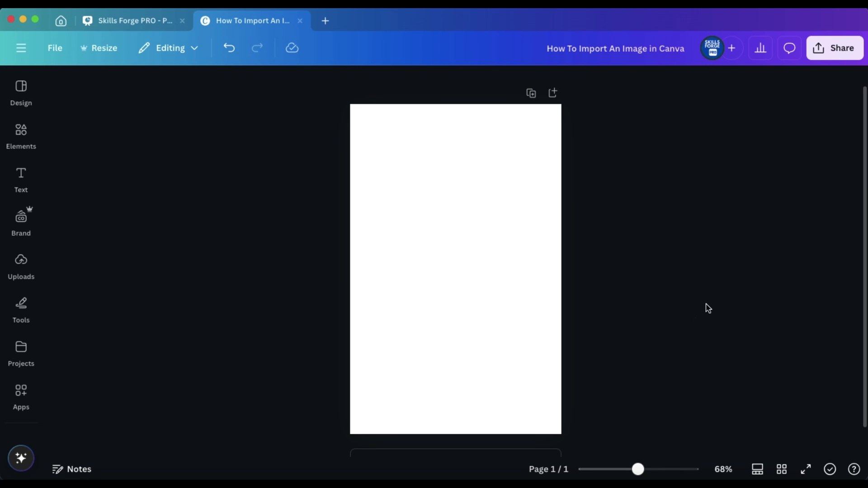Open view insights chart icon
Image resolution: width=868 pixels, height=488 pixels.
point(760,48)
